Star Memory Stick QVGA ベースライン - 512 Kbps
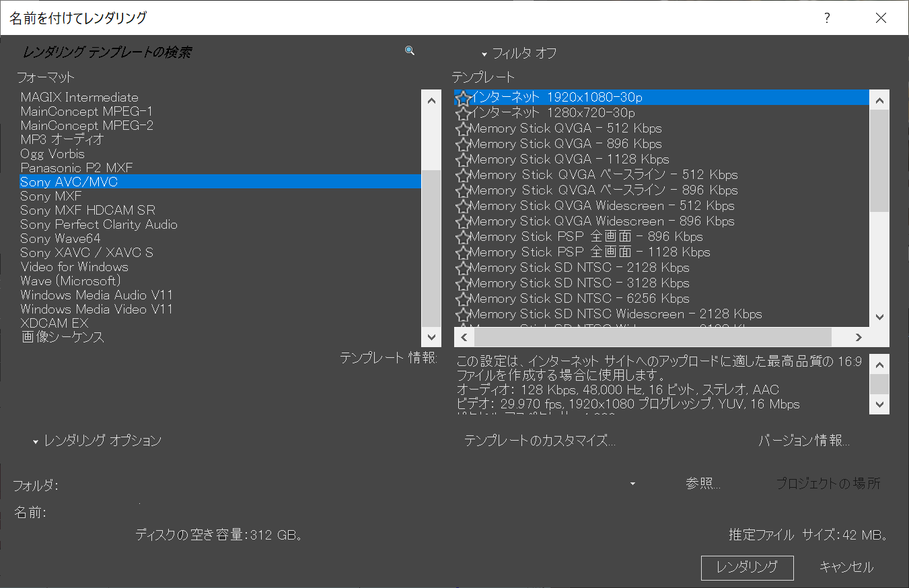Image resolution: width=909 pixels, height=588 pixels. tap(462, 176)
